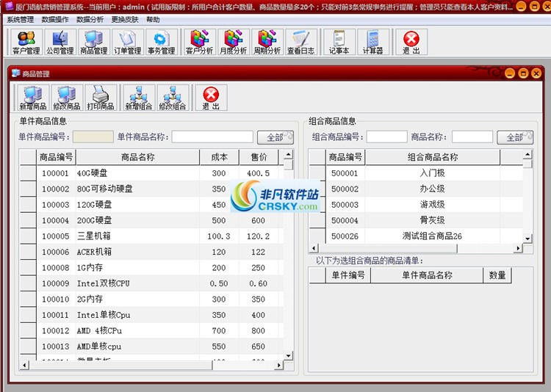This screenshot has width=551, height=392.
Task: Click main toolbar 退出 red icon
Action: point(411,43)
